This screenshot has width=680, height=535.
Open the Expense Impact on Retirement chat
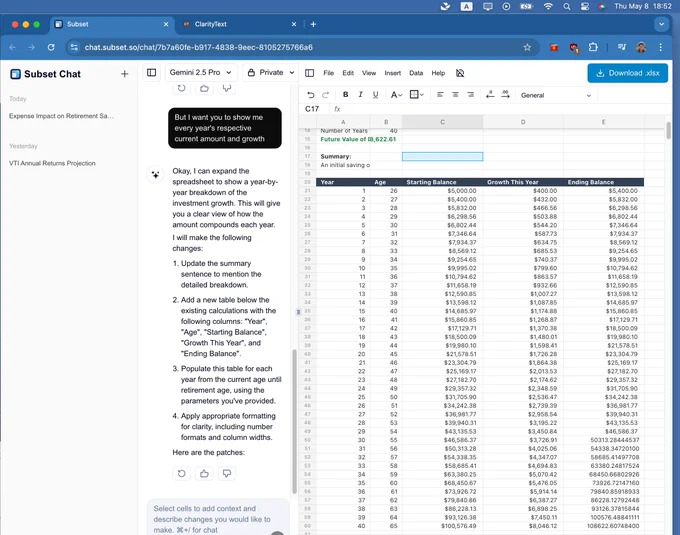pyautogui.click(x=61, y=116)
